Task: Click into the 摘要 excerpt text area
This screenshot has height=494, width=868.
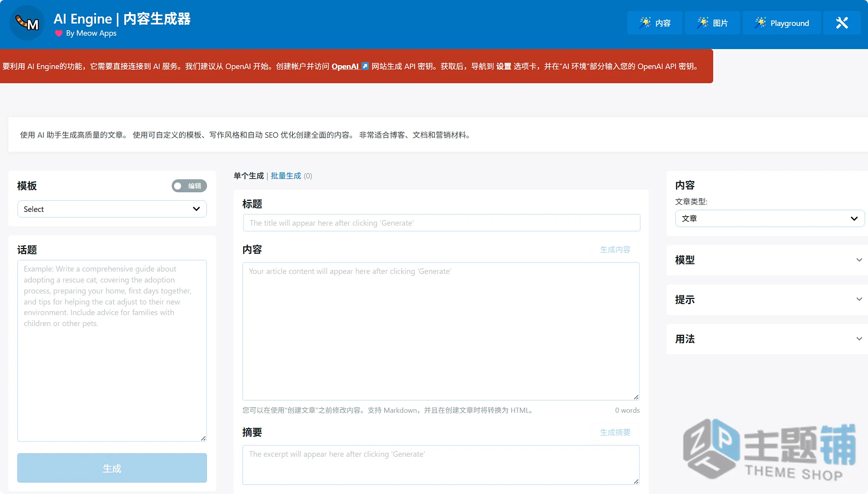Action: 441,465
